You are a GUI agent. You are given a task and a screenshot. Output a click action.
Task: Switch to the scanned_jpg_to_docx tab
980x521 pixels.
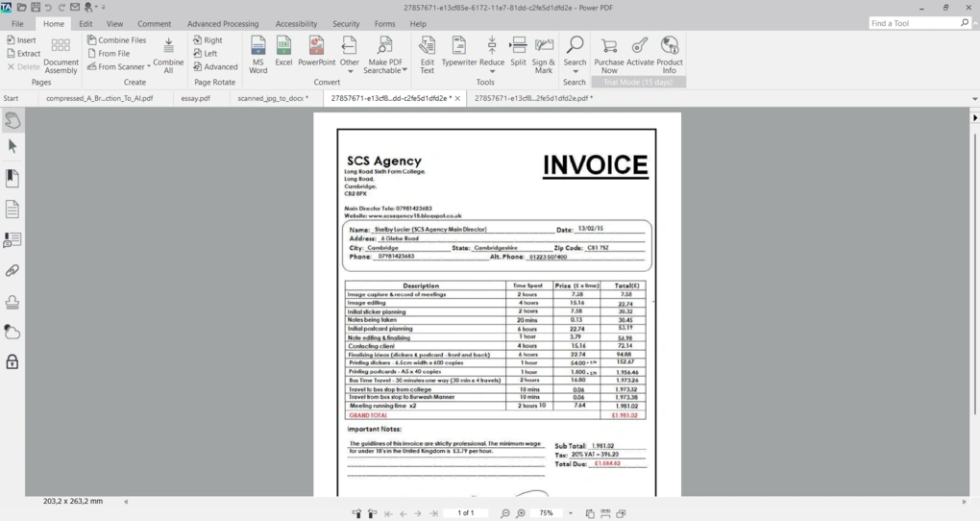pyautogui.click(x=273, y=98)
